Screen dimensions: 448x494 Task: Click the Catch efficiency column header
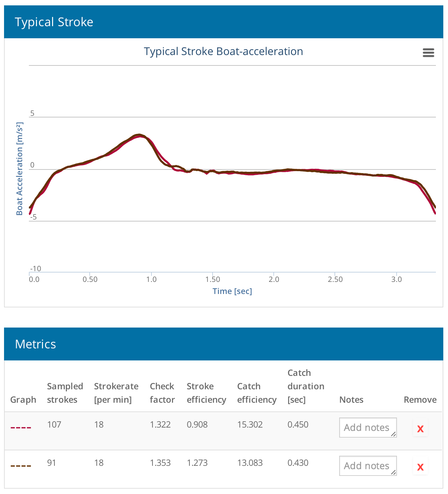point(257,393)
